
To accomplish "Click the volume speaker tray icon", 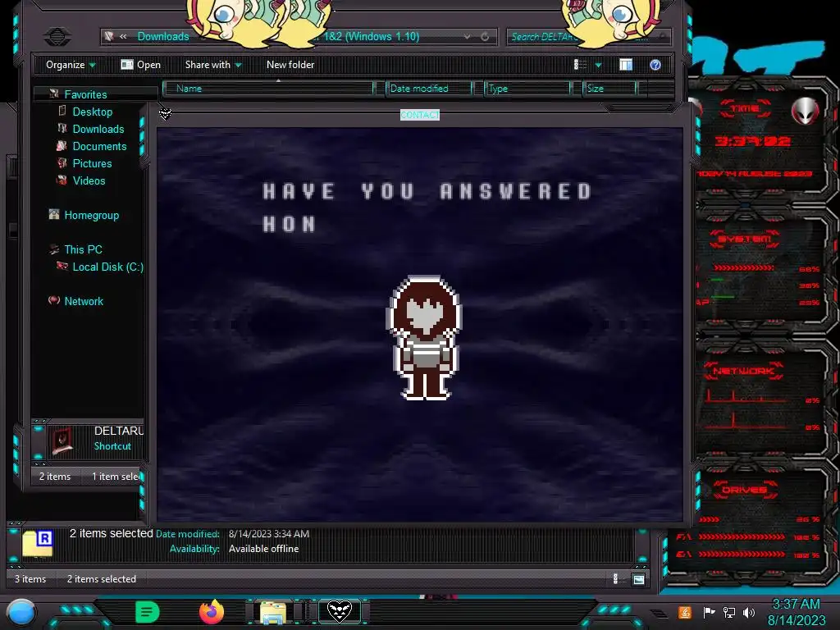I will (749, 612).
